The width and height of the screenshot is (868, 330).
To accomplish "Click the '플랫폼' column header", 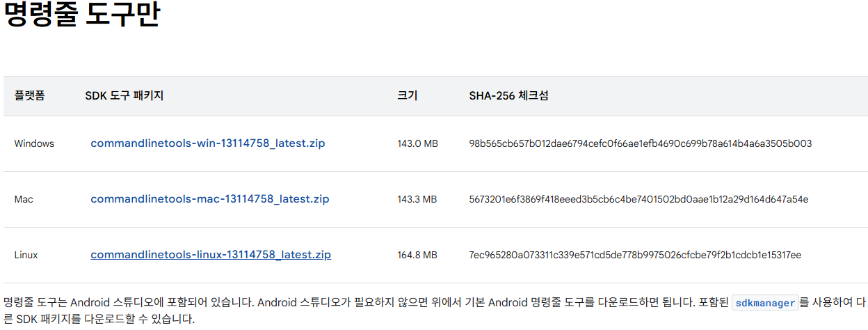I will (x=29, y=96).
